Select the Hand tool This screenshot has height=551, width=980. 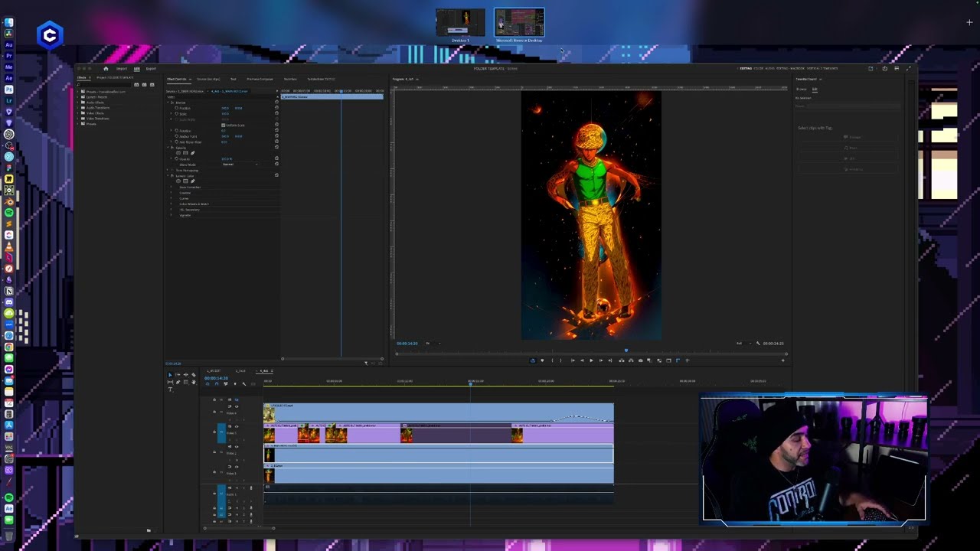(x=194, y=382)
